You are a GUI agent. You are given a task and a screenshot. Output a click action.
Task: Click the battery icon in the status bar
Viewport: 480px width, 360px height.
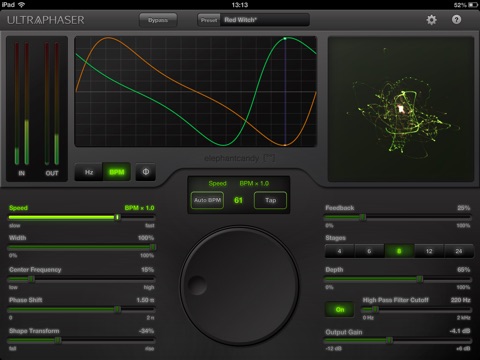(x=473, y=5)
